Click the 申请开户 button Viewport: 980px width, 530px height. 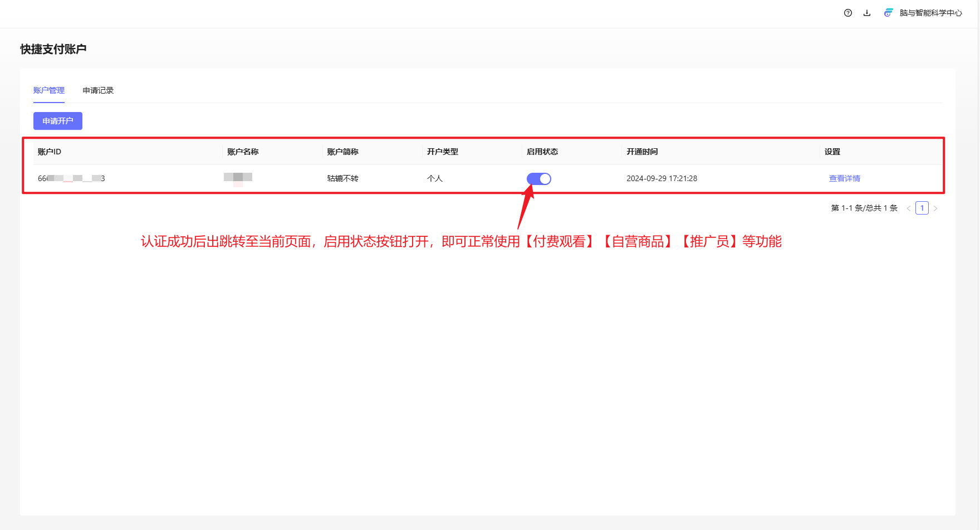pos(58,121)
